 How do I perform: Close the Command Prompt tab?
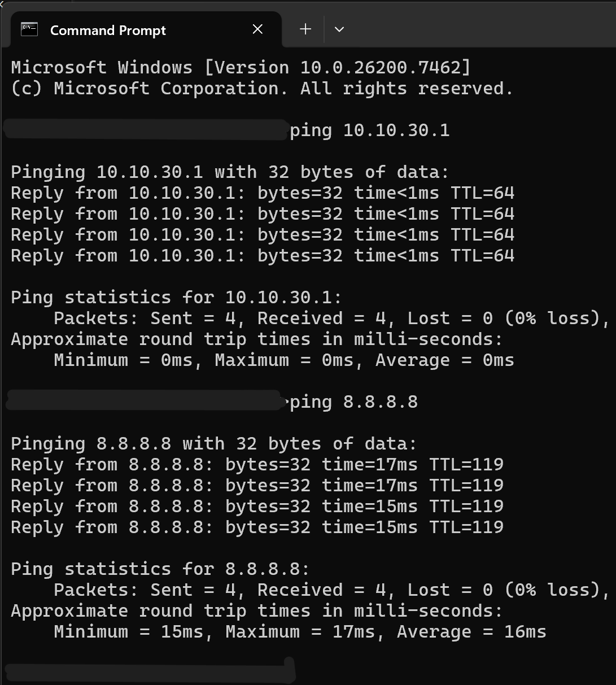coord(257,29)
